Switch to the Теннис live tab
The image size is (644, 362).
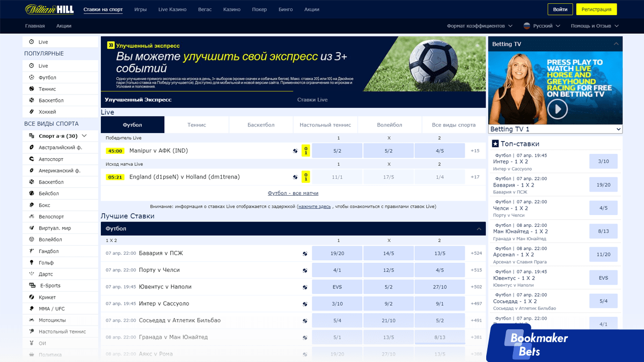(x=197, y=125)
